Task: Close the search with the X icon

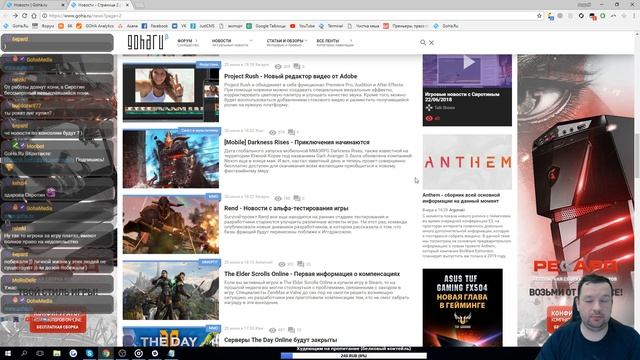Action: 431,42
